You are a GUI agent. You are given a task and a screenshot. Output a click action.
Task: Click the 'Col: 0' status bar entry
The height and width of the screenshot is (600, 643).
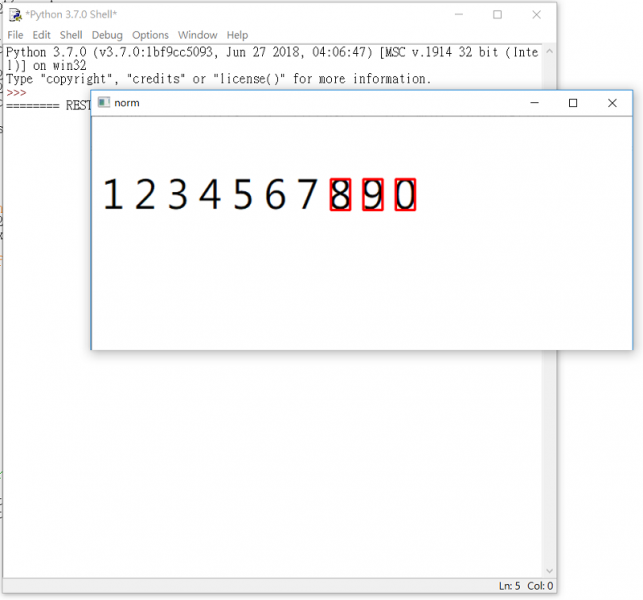click(540, 586)
